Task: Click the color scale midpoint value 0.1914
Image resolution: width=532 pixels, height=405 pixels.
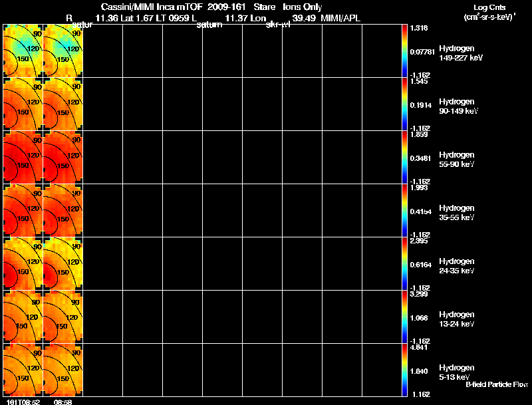Action: point(421,105)
